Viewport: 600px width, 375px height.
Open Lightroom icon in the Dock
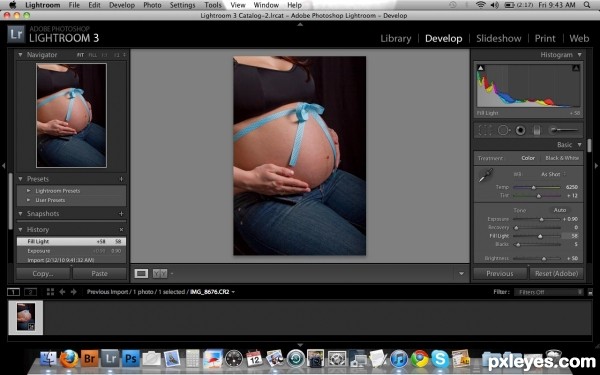click(x=110, y=359)
